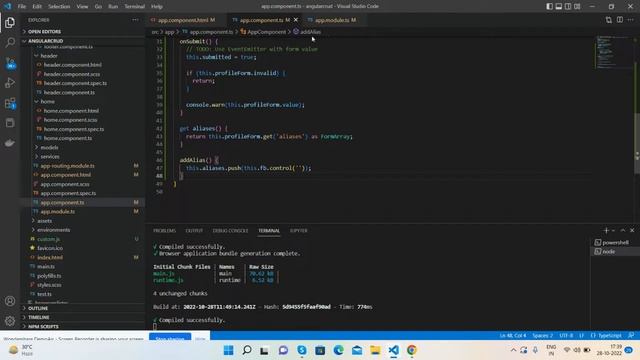Screen dimensions: 640x360
Task: Split the editor to the right
Action: click(x=620, y=20)
